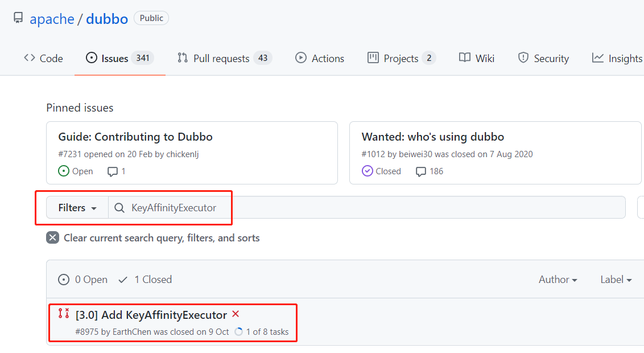Open the Filters dropdown
The width and height of the screenshot is (644, 353).
point(77,207)
